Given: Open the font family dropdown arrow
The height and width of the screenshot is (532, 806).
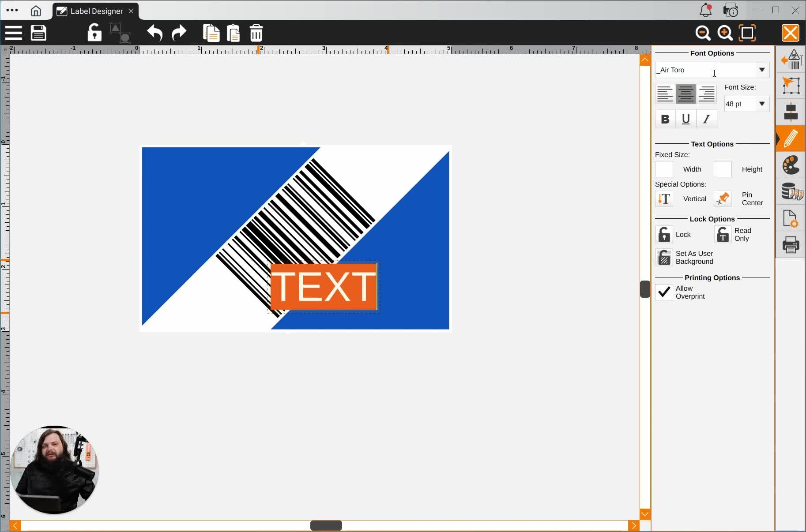Looking at the screenshot, I should (x=762, y=70).
